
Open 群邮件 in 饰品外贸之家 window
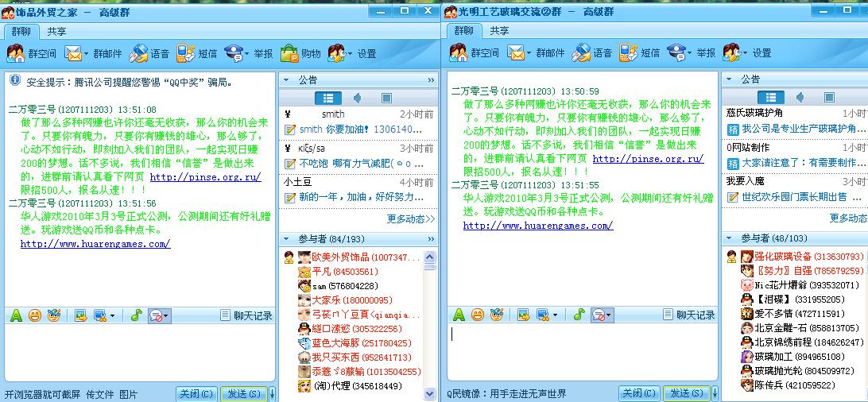pos(93,53)
